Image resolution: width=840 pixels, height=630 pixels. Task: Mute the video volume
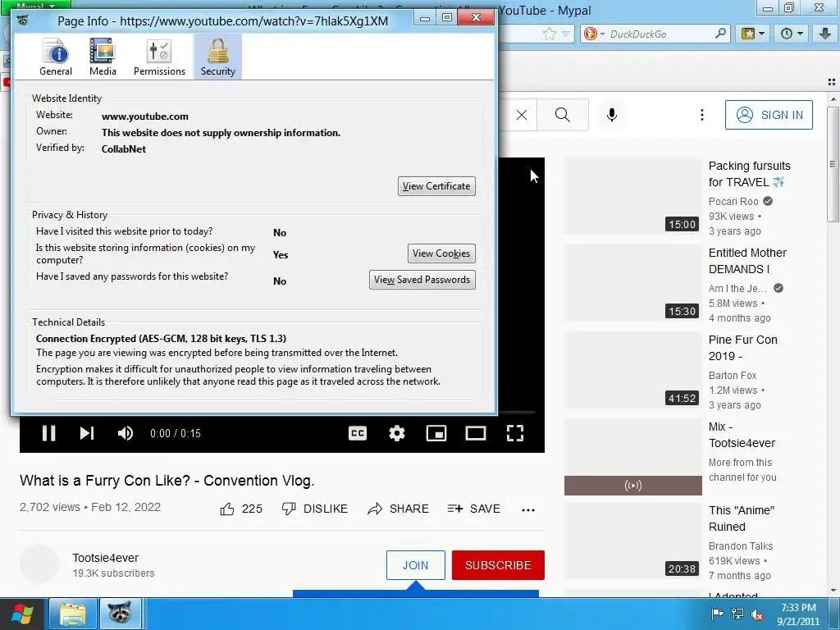126,433
